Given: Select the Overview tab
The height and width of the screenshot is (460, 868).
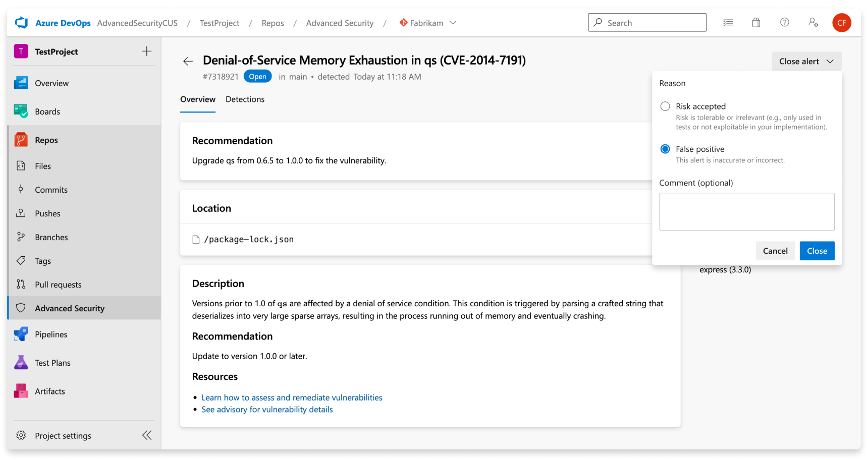Looking at the screenshot, I should coord(197,99).
